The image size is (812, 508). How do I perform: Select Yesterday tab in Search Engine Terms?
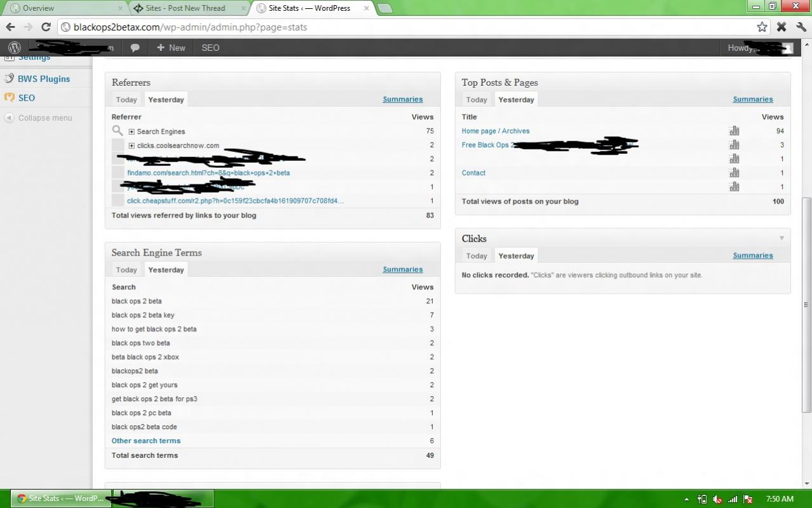tap(166, 270)
